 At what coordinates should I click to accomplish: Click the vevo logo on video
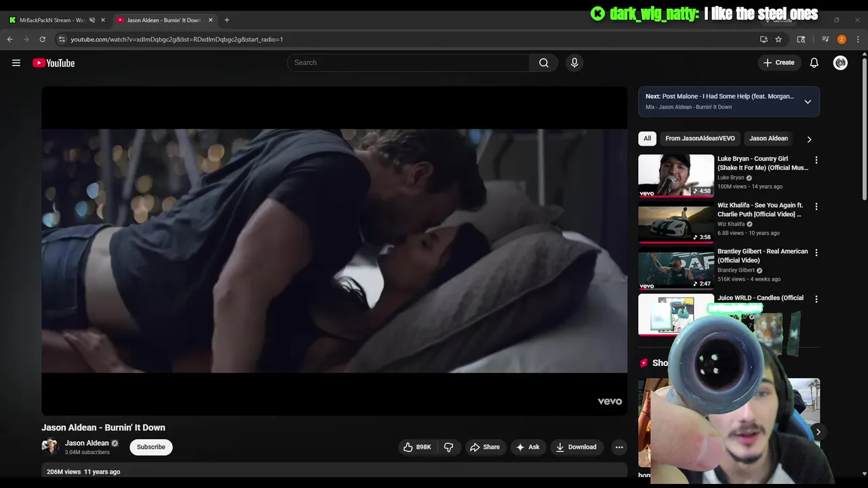(x=610, y=401)
